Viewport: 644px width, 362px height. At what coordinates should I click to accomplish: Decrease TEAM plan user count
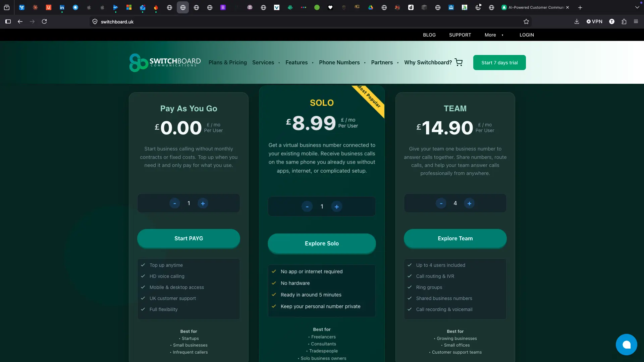pos(441,203)
